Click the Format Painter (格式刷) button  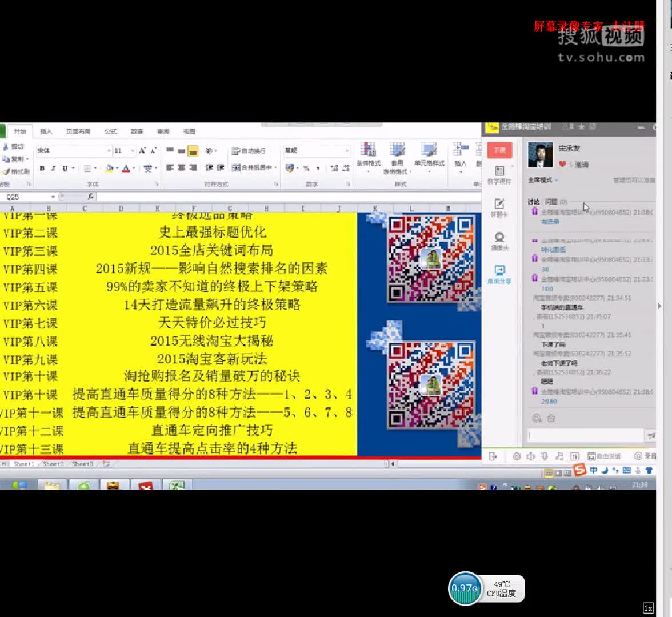tap(16, 171)
